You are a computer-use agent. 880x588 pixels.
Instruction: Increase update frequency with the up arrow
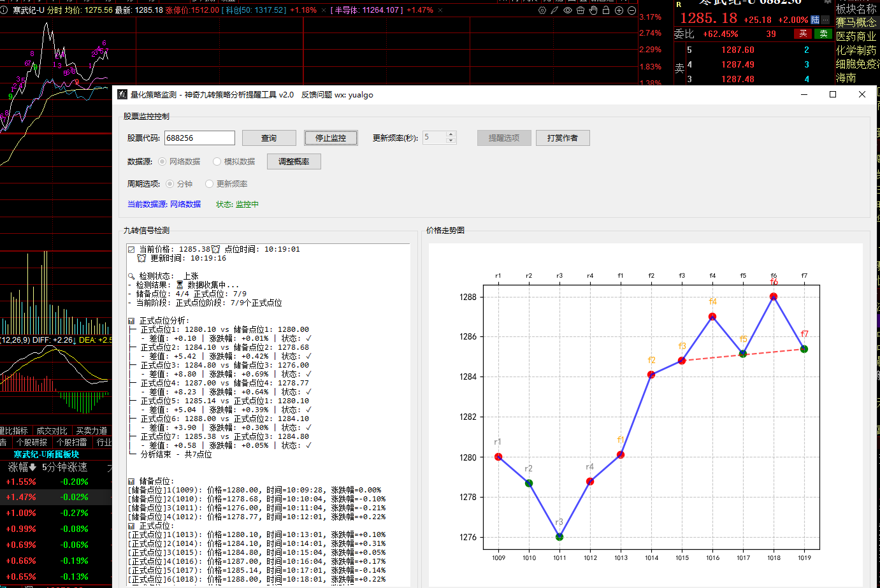point(451,134)
